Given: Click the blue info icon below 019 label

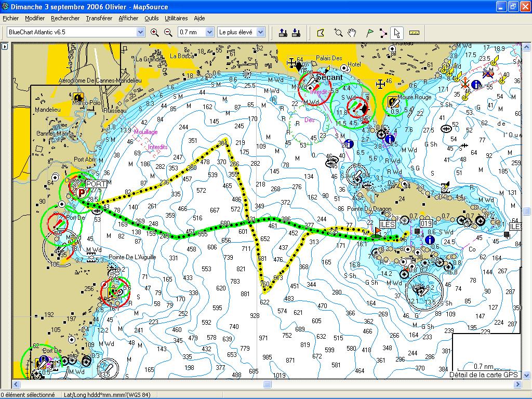Looking at the screenshot, I should (x=430, y=240).
